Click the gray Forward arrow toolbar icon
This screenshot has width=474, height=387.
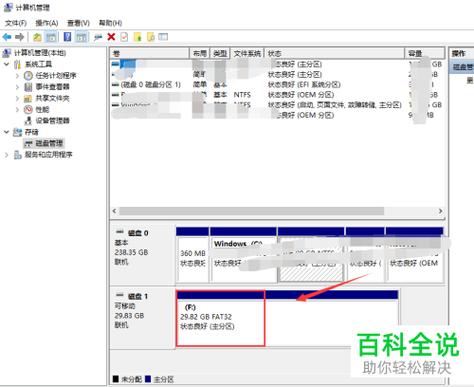(20, 37)
